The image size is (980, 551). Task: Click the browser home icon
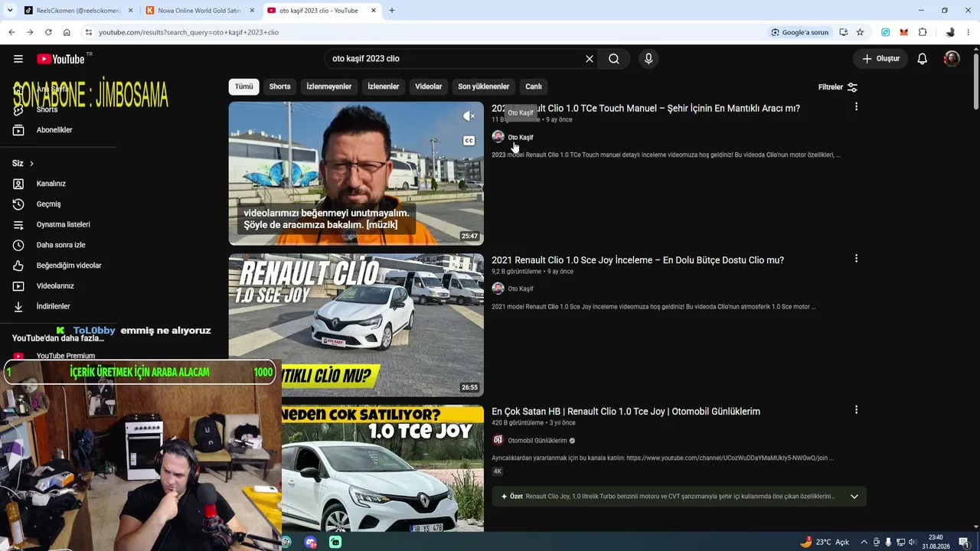67,32
